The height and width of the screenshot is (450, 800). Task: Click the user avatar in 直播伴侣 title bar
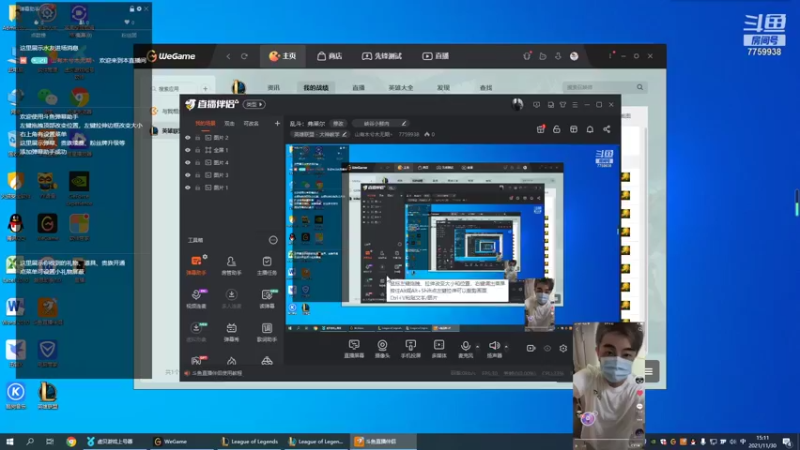(x=517, y=105)
